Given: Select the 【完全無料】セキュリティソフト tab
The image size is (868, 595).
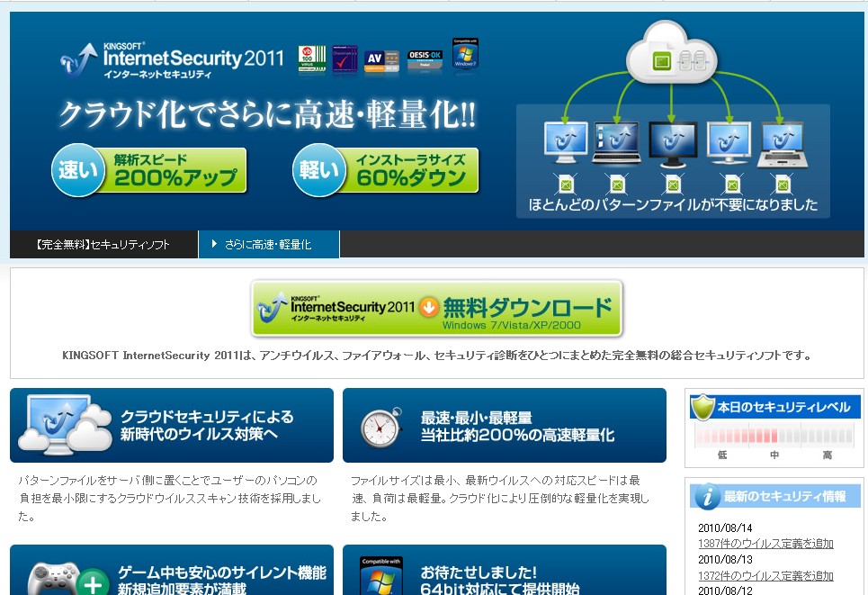Looking at the screenshot, I should pos(103,244).
